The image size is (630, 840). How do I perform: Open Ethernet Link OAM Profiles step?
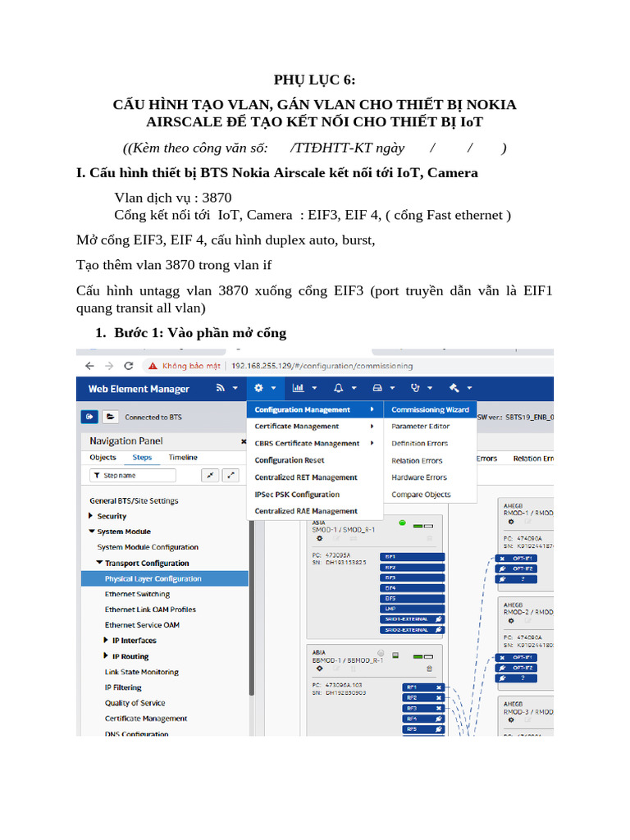tap(151, 609)
